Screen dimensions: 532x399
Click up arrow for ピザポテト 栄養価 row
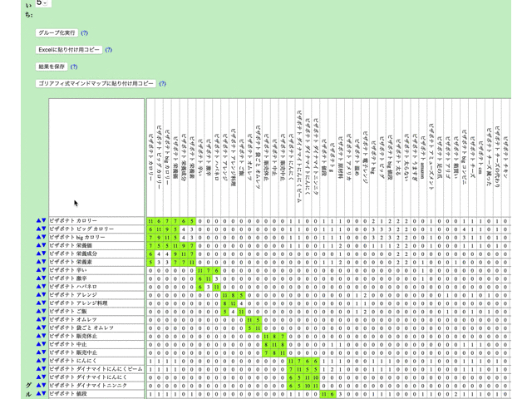click(38, 246)
